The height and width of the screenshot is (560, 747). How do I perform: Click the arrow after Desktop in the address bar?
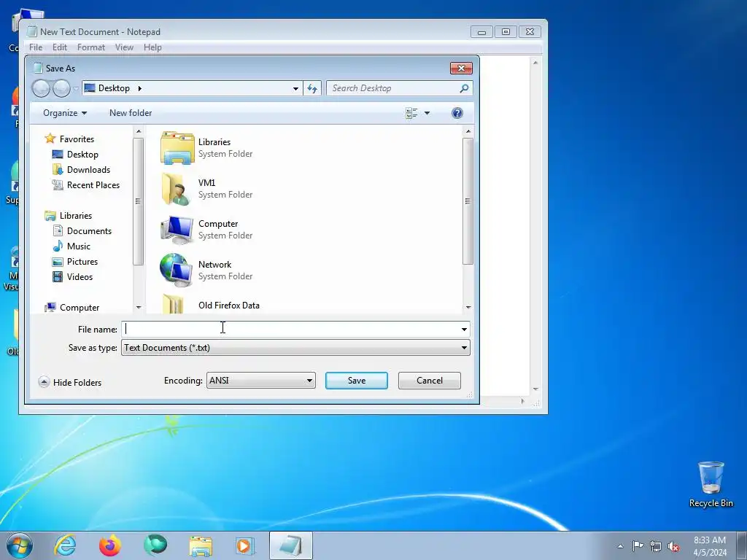point(139,88)
